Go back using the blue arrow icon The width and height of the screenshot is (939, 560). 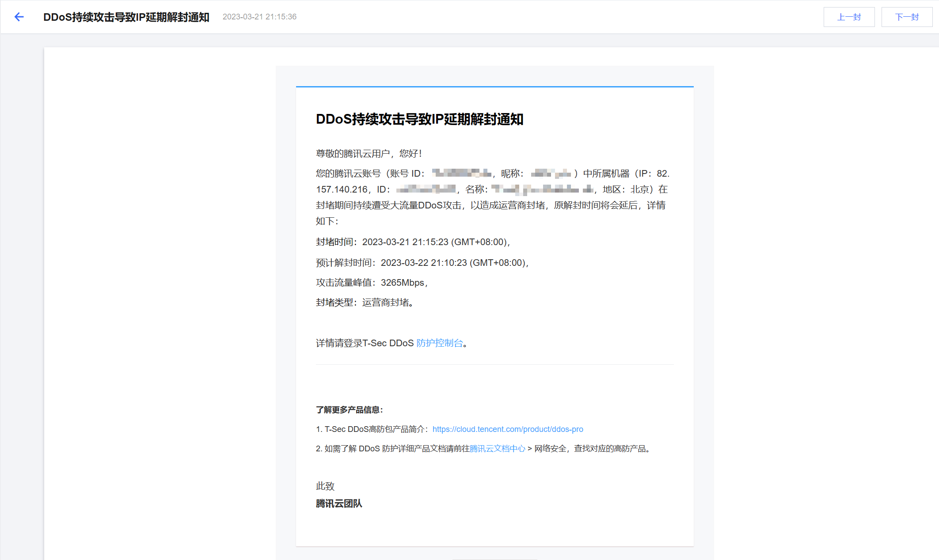click(19, 17)
